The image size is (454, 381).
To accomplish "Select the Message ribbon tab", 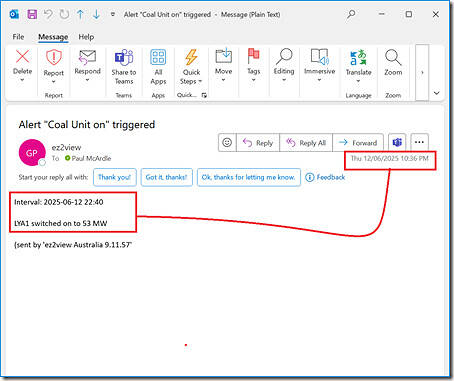I will coord(53,37).
